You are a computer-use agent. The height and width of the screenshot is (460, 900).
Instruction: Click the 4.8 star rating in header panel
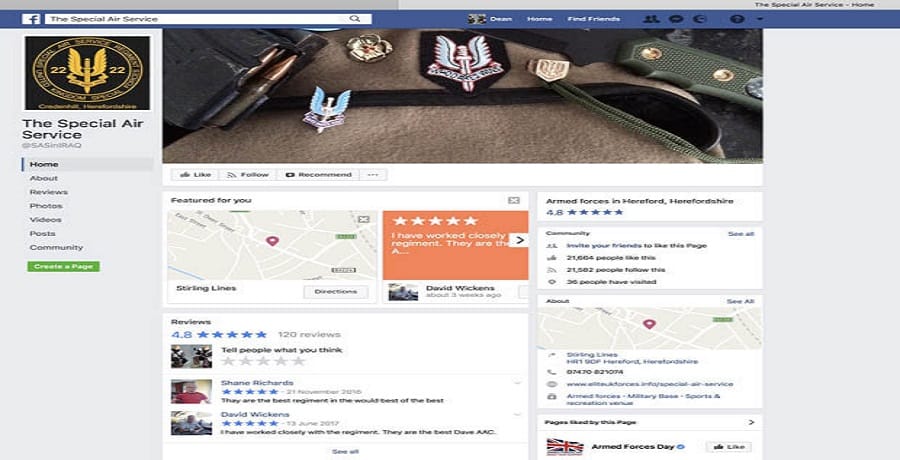coord(584,212)
